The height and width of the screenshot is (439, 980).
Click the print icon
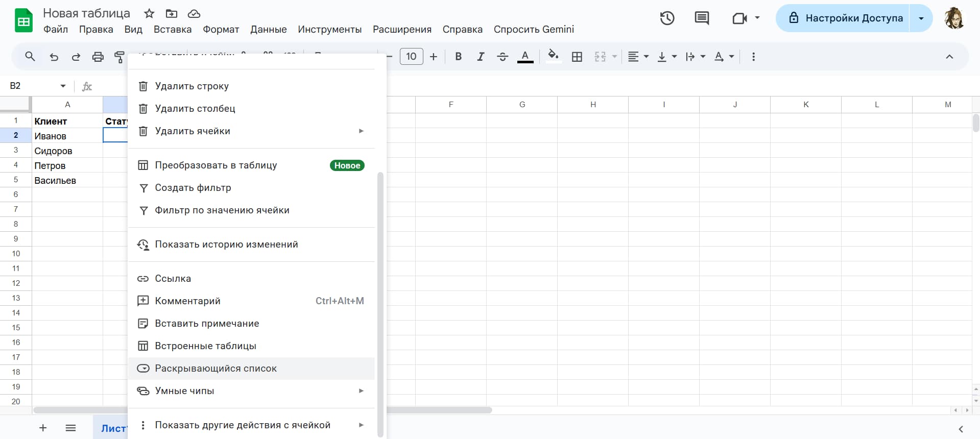point(98,57)
